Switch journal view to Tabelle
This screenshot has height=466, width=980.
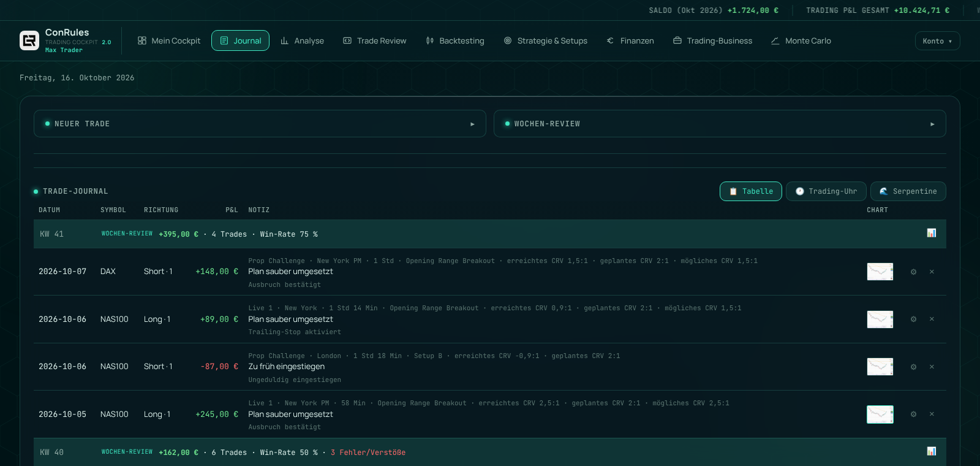751,191
